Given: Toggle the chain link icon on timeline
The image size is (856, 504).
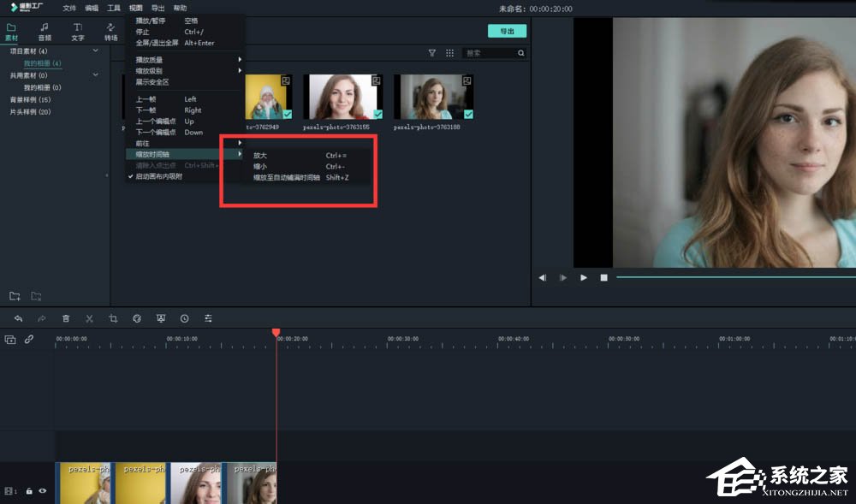Looking at the screenshot, I should coord(29,339).
